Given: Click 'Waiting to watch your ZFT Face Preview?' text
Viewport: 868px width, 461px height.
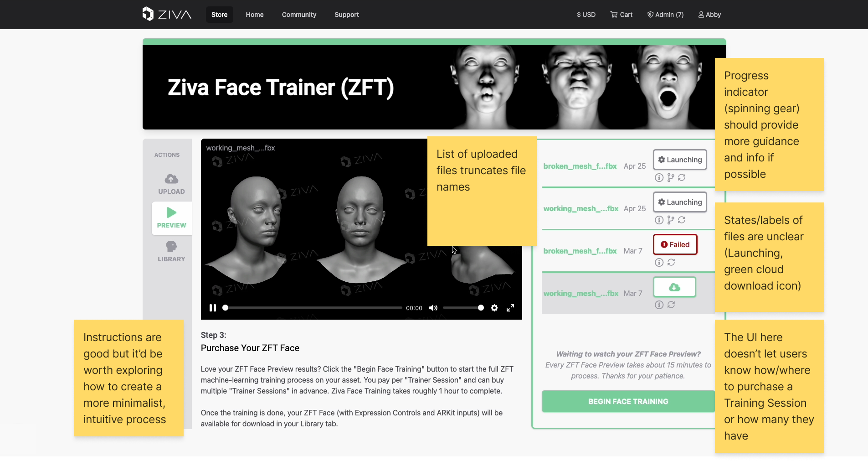Looking at the screenshot, I should click(x=628, y=354).
